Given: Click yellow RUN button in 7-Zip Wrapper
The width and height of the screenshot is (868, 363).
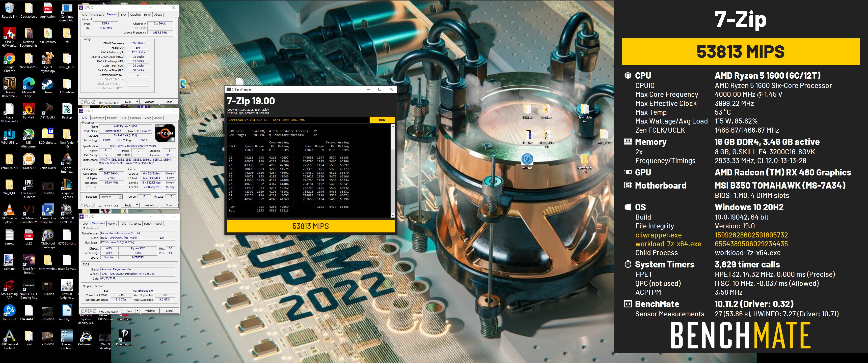Looking at the screenshot, I should [382, 120].
